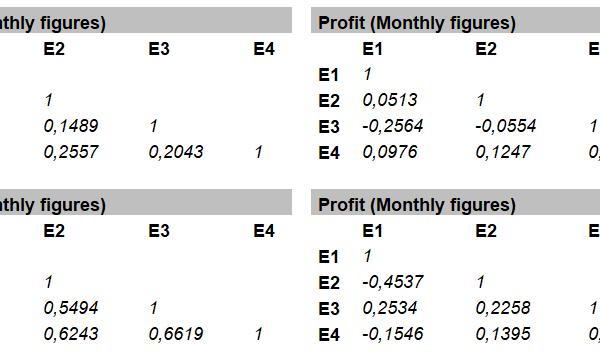This screenshot has width=600, height=362.
Task: Click the 0,5494 value in lower left table
Action: (x=71, y=308)
